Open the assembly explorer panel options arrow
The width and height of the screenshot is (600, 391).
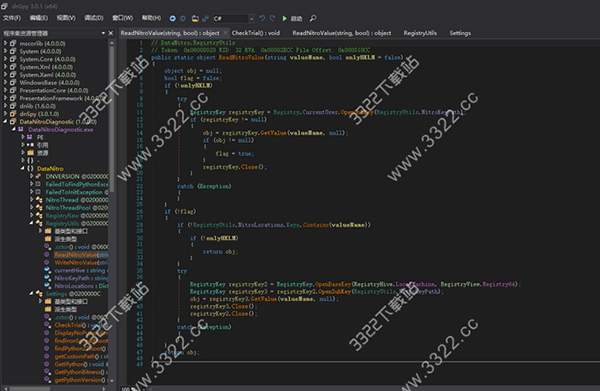[103, 33]
